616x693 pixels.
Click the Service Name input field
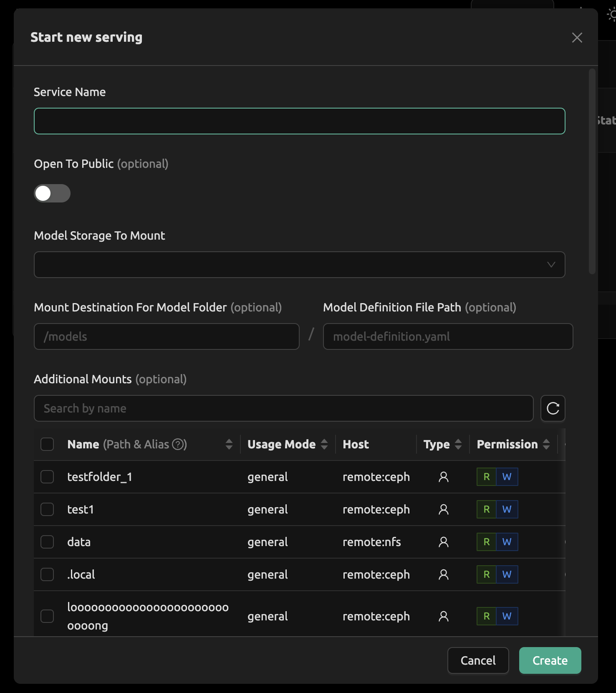[299, 121]
